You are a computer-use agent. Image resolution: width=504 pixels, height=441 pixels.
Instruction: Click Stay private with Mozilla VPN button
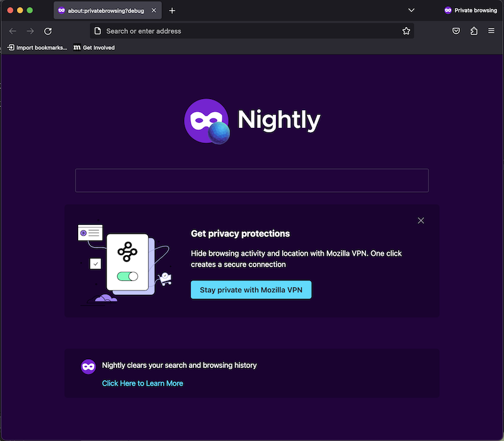coord(251,290)
